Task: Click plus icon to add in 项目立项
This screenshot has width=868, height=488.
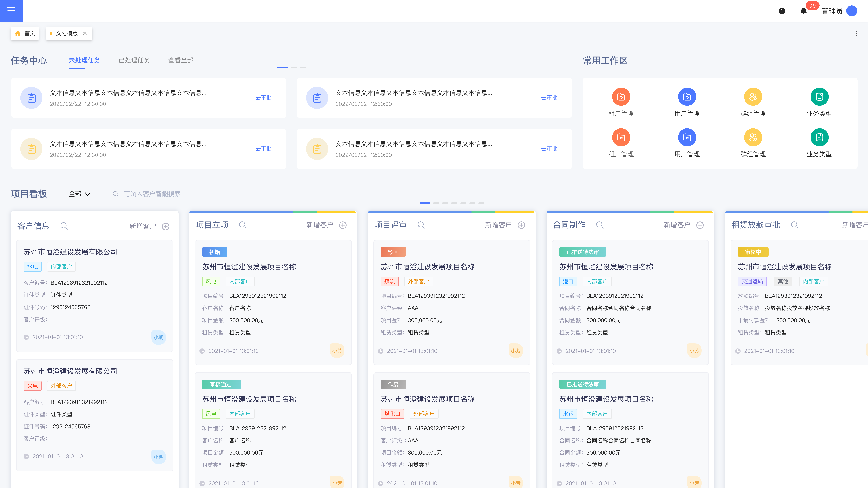Action: point(343,225)
